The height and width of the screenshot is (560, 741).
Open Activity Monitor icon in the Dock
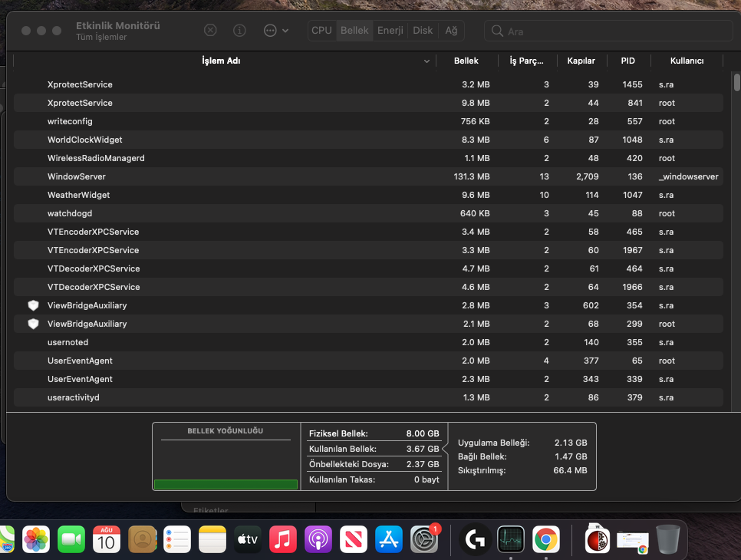pos(510,540)
